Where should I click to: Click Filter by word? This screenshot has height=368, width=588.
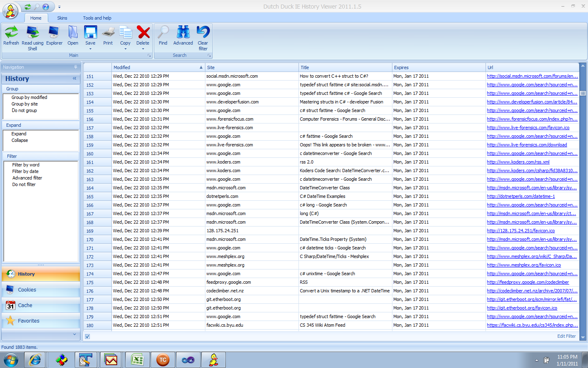tap(26, 165)
